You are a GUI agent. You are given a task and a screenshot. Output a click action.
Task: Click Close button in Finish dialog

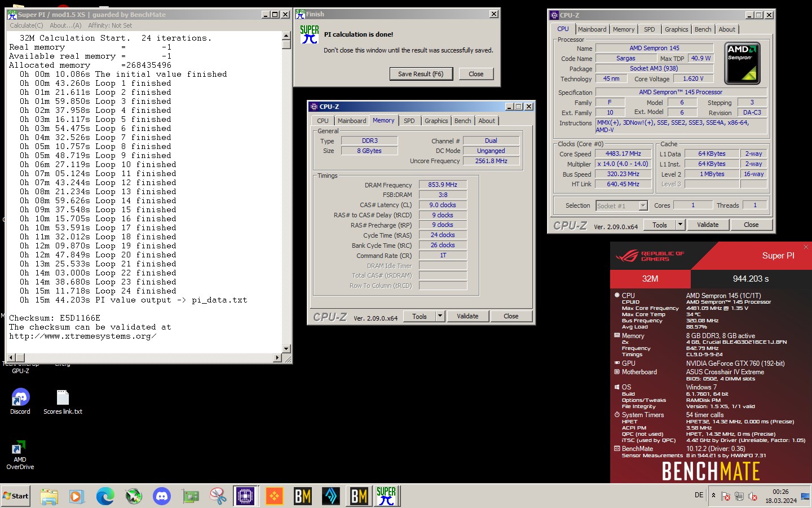476,74
